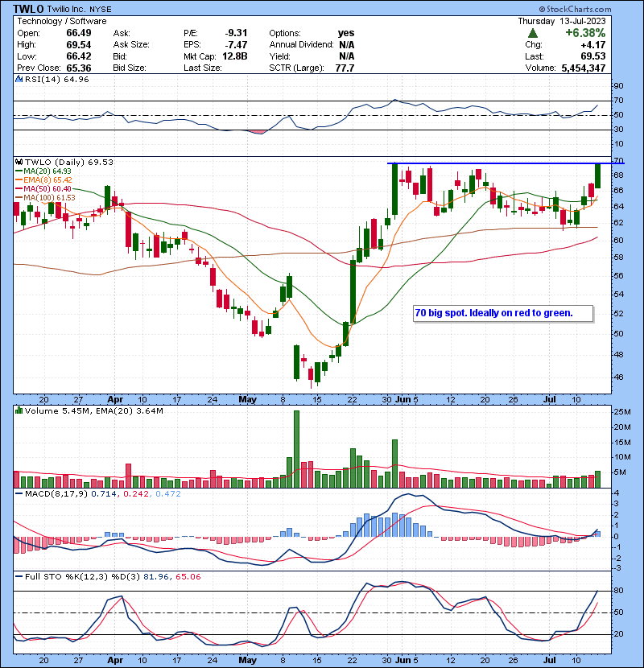
Task: Click the MACD(8,17,9) indicator label
Action: 56,494
